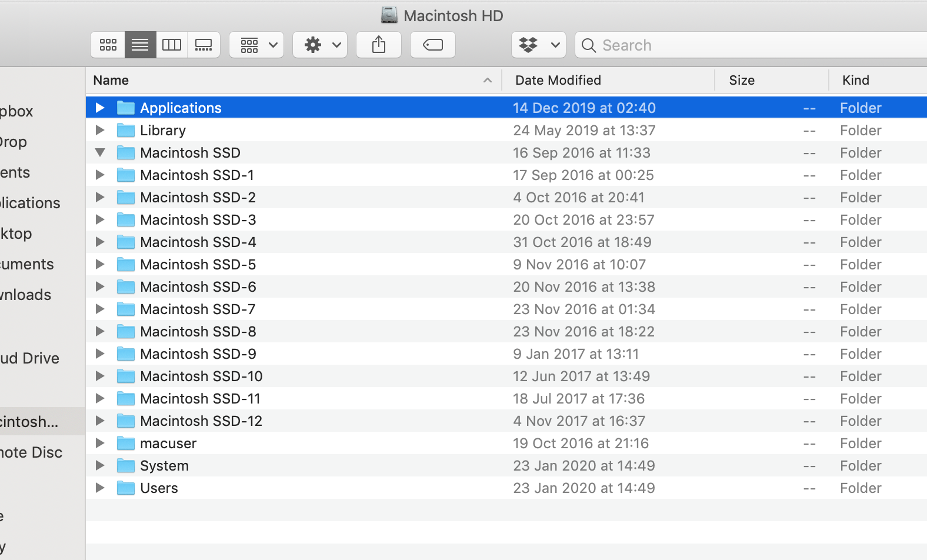Select Macintosh HD in the sidebar
Image resolution: width=927 pixels, height=560 pixels.
click(42, 421)
